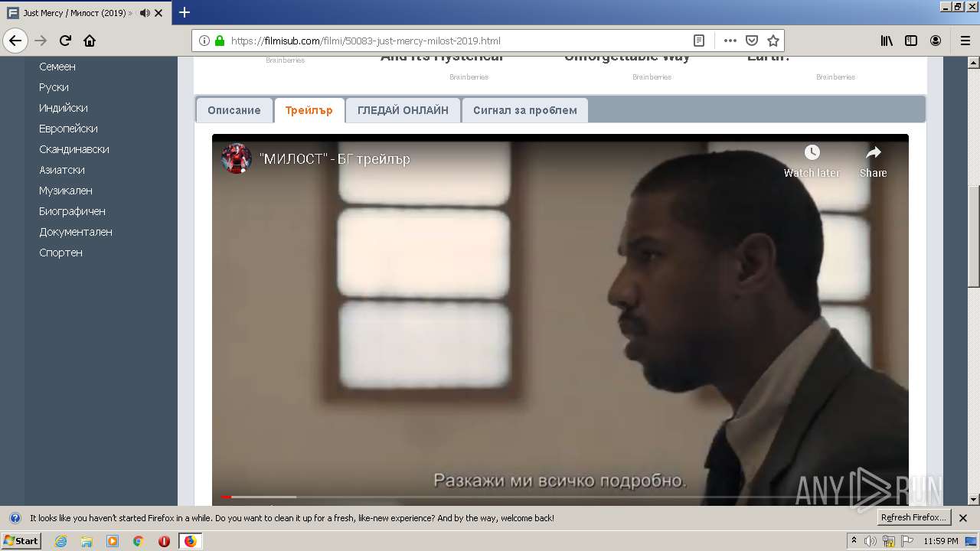Go back to previous page

(15, 41)
